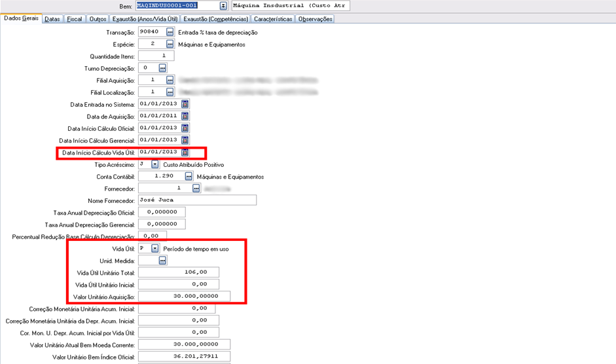Click the Vida Útil Unitário Inicial field

pos(179,284)
